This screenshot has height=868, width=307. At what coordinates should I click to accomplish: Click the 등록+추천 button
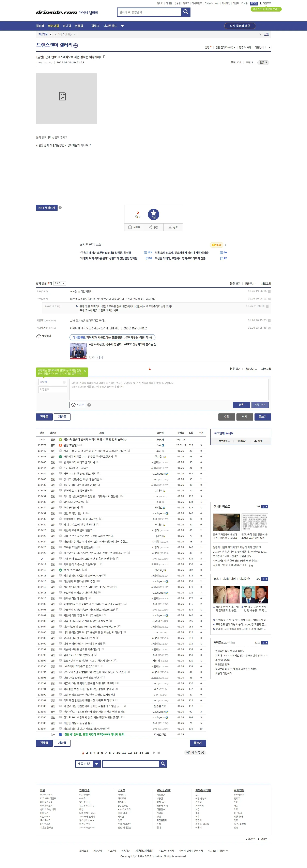(x=260, y=405)
